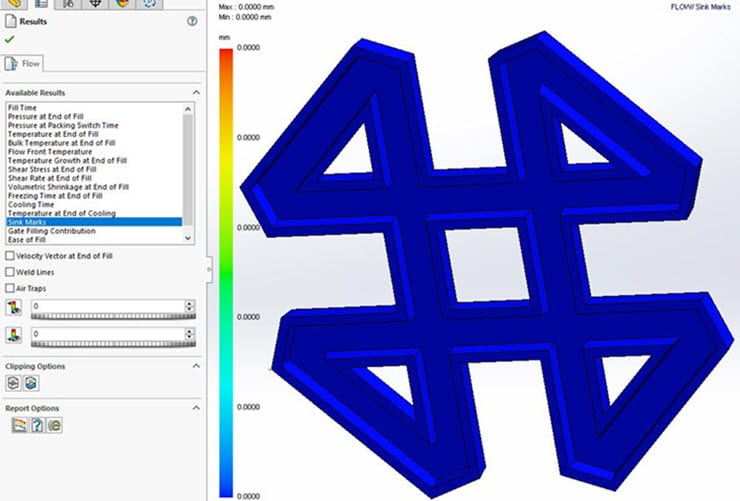Click the second clipping options cube icon
Viewport: 740px width, 501px height.
(30, 383)
